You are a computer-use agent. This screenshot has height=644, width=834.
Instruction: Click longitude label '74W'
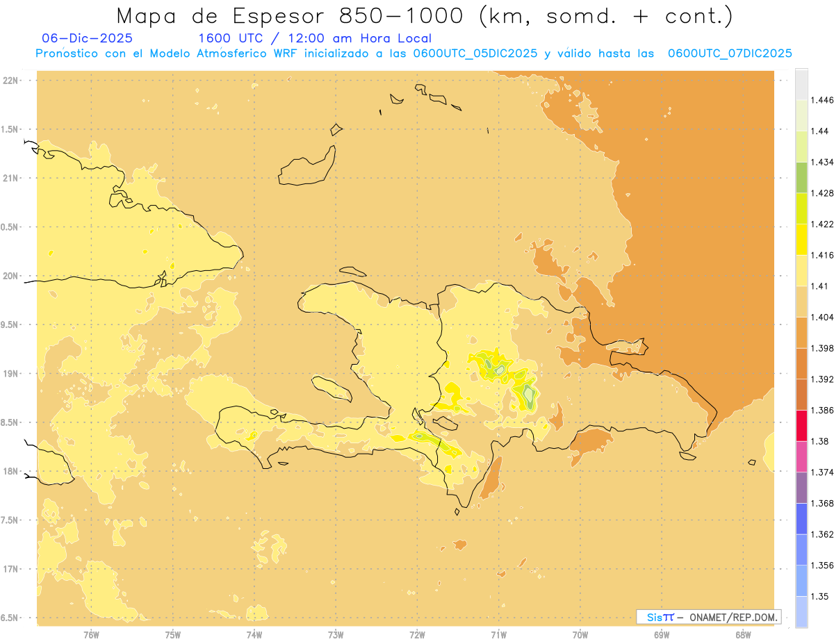pyautogui.click(x=254, y=635)
